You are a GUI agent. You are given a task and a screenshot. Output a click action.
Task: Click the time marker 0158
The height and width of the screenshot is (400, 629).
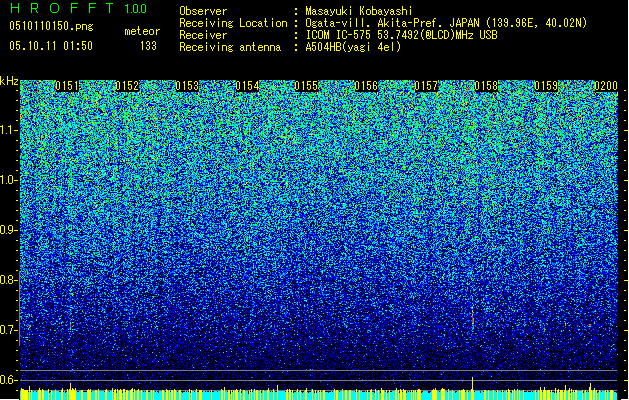(x=486, y=86)
